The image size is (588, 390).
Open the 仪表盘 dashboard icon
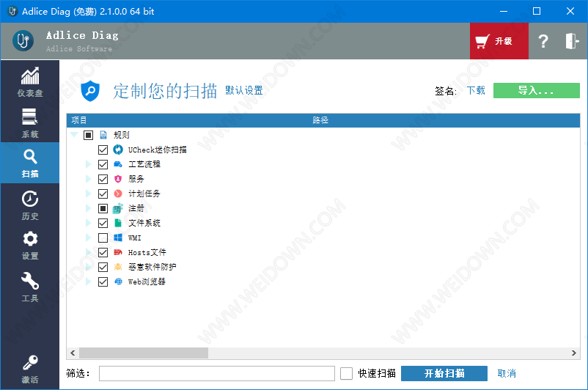coord(30,76)
